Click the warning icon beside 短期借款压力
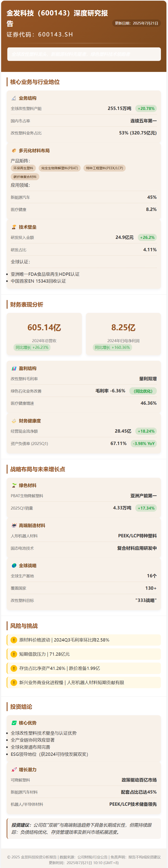 14,654
